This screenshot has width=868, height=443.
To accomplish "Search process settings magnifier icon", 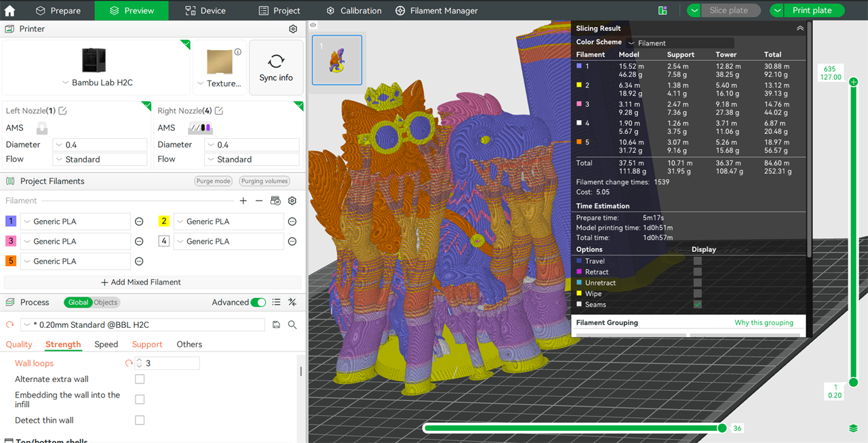I will pos(292,324).
